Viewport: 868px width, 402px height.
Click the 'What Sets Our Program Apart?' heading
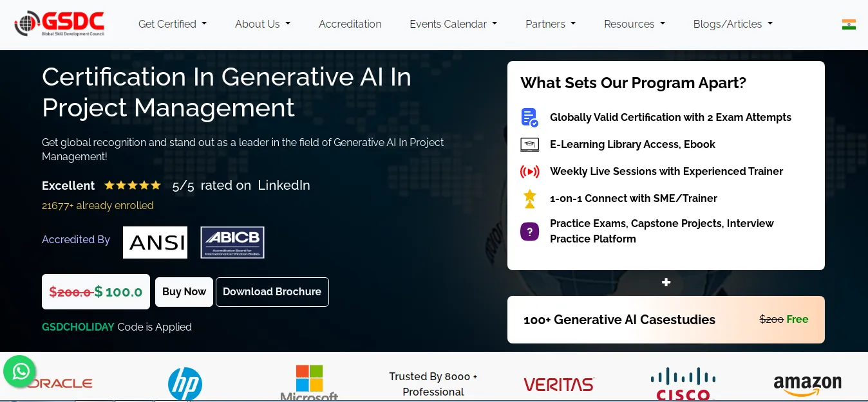[633, 83]
